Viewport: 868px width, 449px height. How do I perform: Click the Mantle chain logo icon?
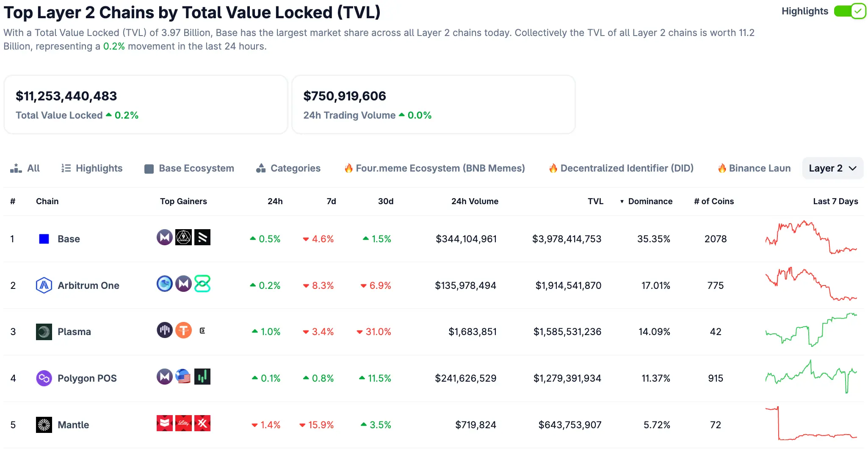pos(44,425)
